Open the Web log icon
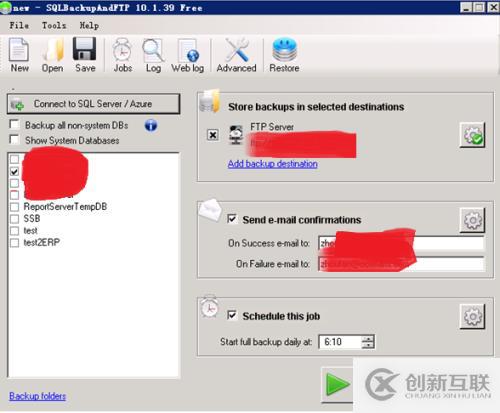Image resolution: width=500 pixels, height=413 pixels. [188, 55]
